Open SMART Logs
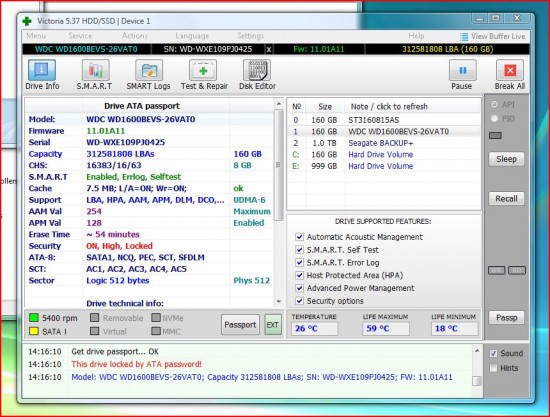This screenshot has height=417, width=550. (x=148, y=74)
